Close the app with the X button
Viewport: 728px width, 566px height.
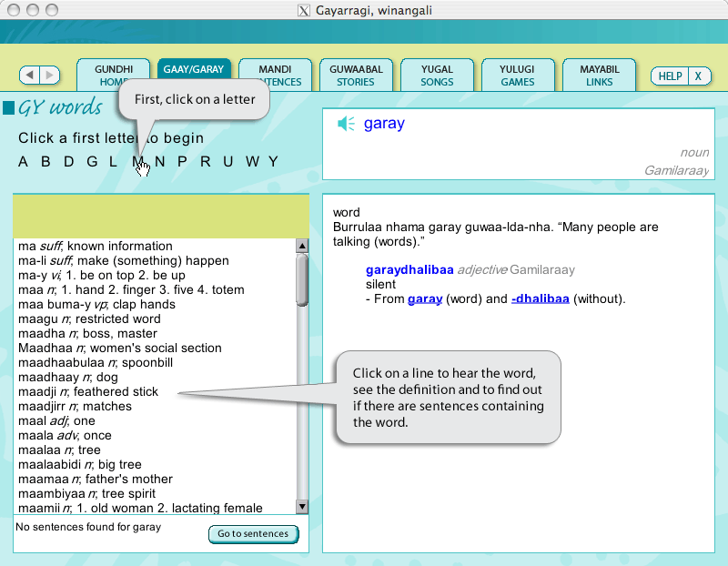[698, 76]
